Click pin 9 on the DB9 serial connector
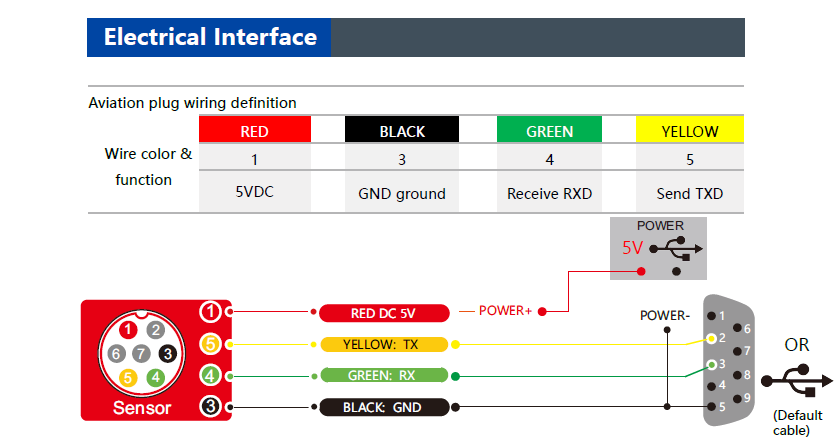 pos(737,397)
